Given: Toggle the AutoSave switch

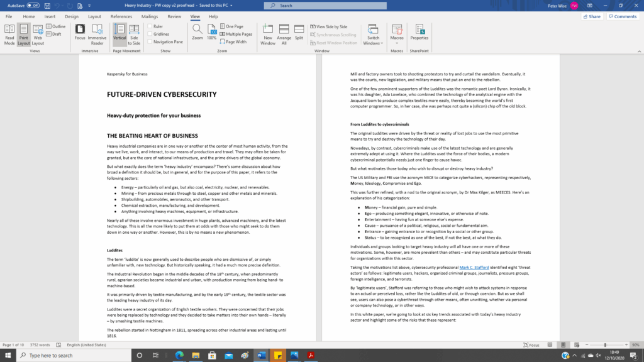Looking at the screenshot, I should click(x=33, y=6).
